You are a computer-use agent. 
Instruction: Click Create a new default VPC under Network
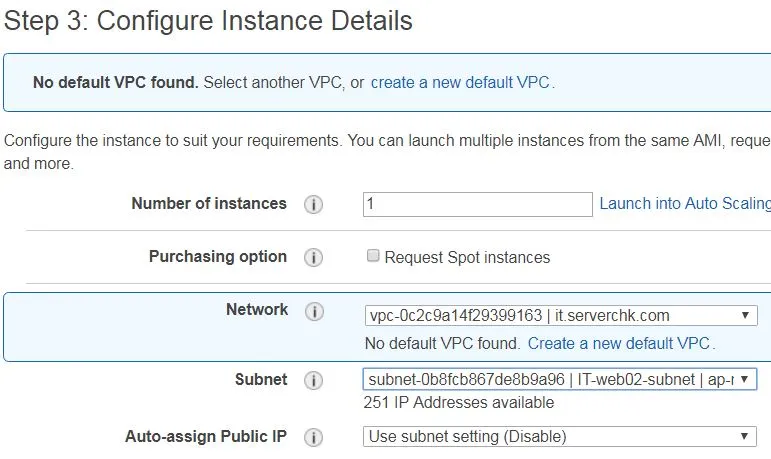tap(619, 343)
